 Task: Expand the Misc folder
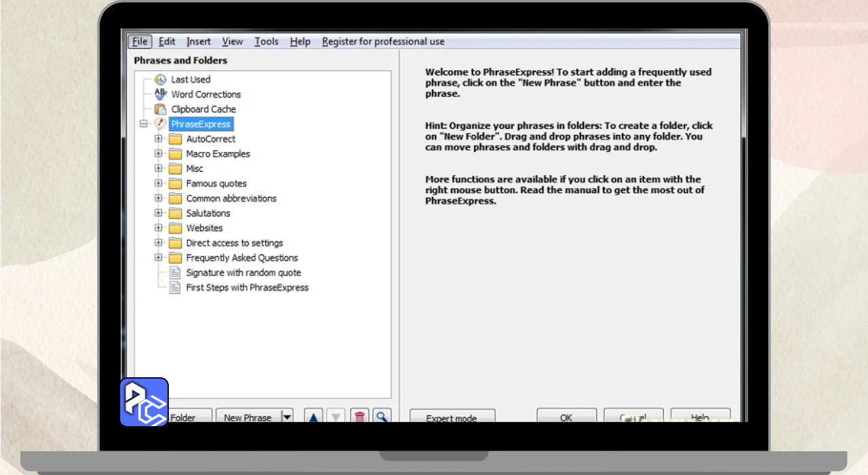tap(159, 168)
